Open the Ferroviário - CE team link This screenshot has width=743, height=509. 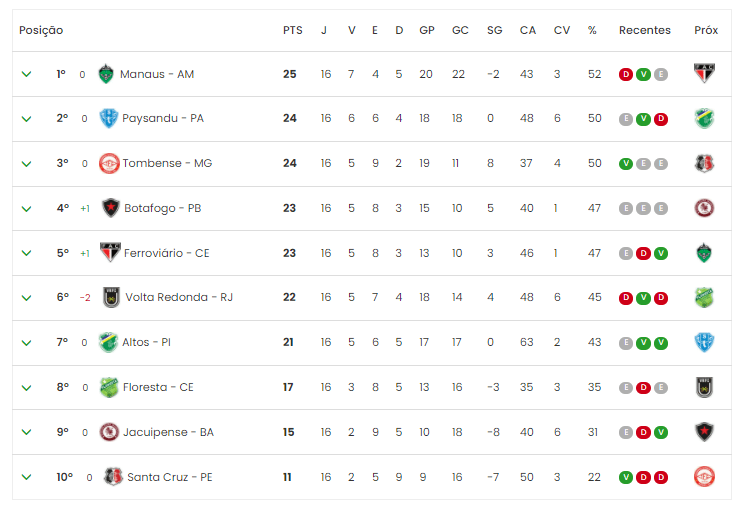[x=166, y=253]
